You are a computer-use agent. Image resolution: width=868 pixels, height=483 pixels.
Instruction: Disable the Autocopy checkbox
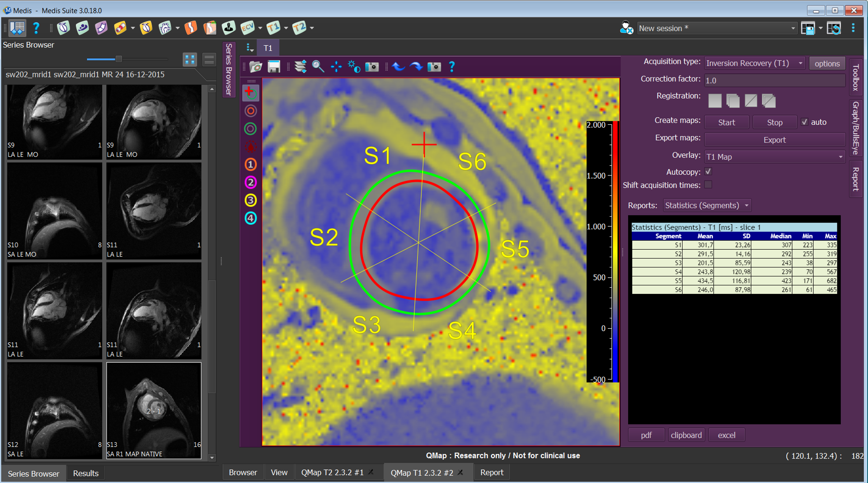pos(708,172)
